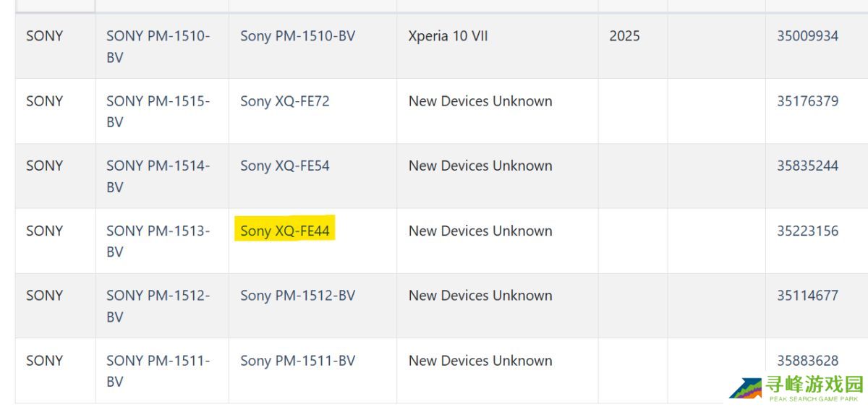This screenshot has height=407, width=868.
Task: Click the SONY PM-1513-BV model cell
Action: [x=158, y=241]
